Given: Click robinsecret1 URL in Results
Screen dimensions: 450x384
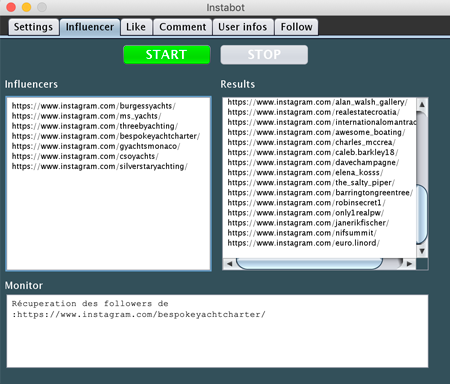Looking at the screenshot, I should pos(306,202).
